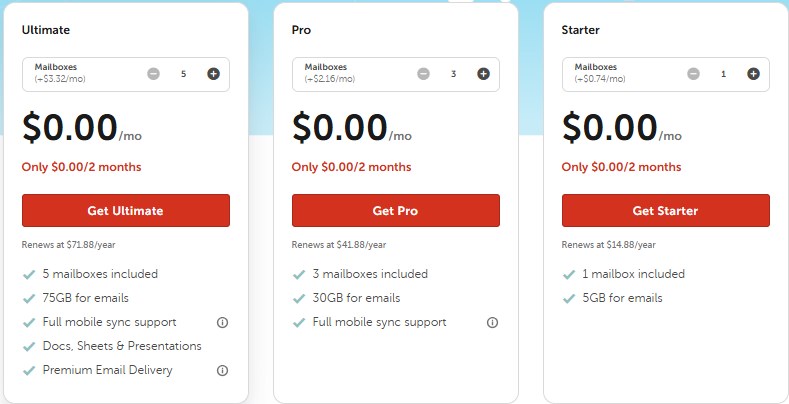
Task: Click Ultimate mailbox count value 5
Action: [x=183, y=74]
